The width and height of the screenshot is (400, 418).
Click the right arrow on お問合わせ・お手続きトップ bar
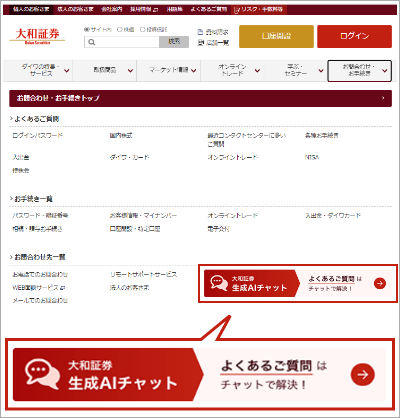coord(383,98)
